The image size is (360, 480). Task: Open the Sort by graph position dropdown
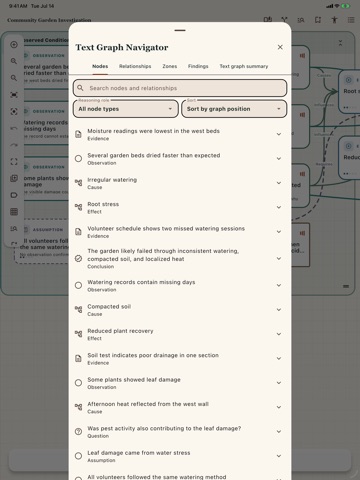pyautogui.click(x=234, y=109)
